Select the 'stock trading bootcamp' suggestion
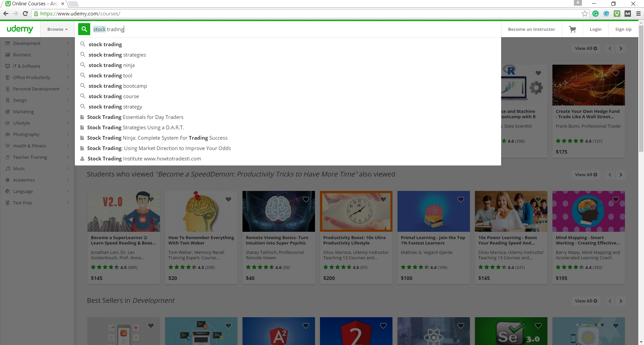This screenshot has width=644, height=345. 288,86
